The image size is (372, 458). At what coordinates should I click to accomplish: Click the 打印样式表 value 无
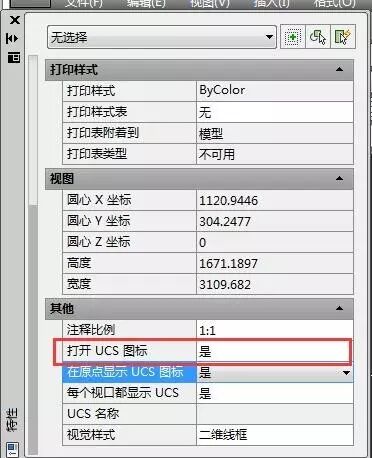[x=275, y=112]
